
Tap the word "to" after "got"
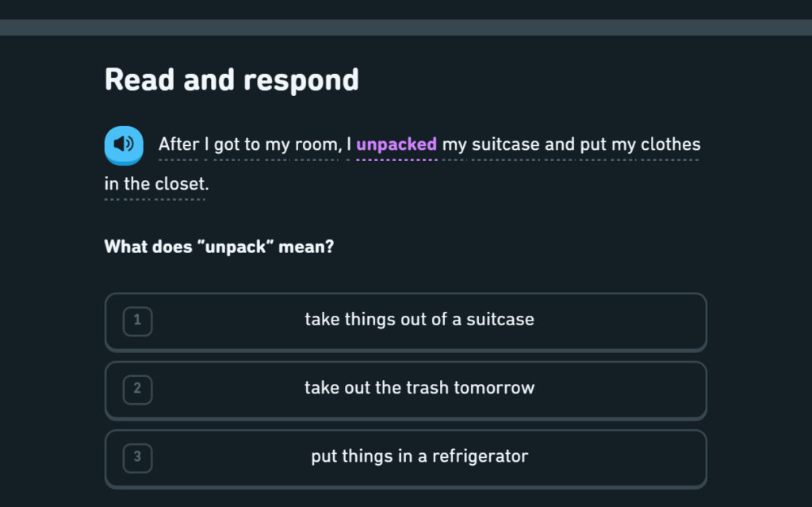[x=252, y=144]
